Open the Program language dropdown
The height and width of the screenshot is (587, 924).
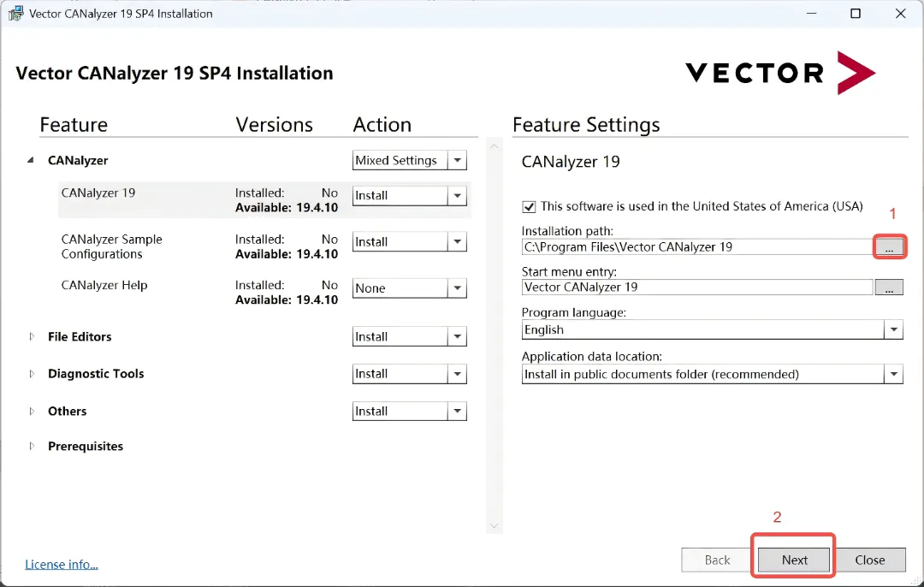click(x=893, y=330)
